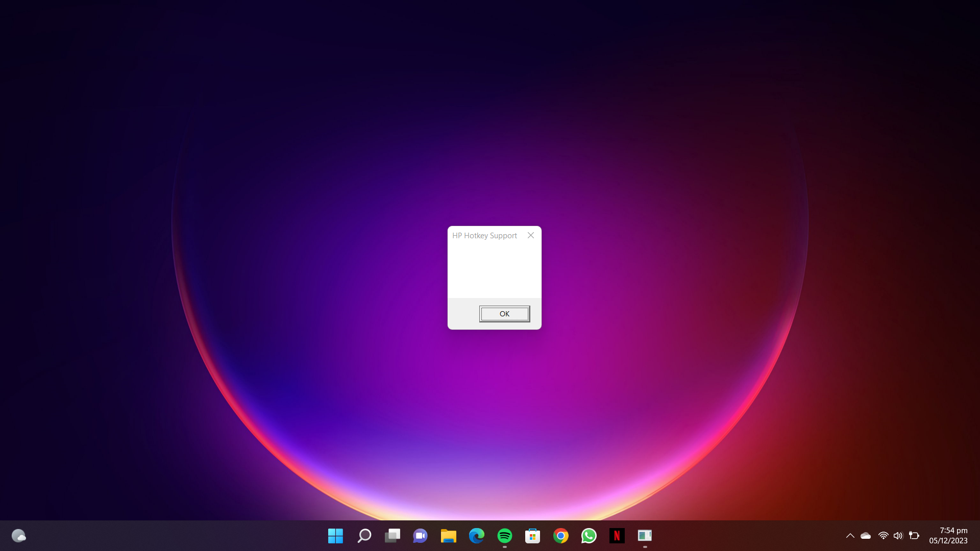The width and height of the screenshot is (980, 551).
Task: Close the HP Hotkey Support dialog
Action: pyautogui.click(x=530, y=235)
